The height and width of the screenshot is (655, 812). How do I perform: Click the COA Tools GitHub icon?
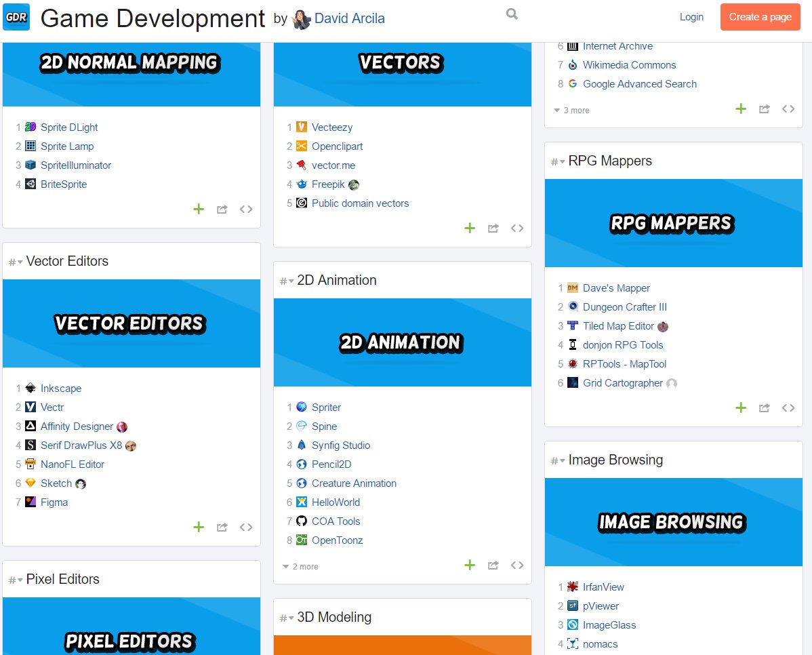pyautogui.click(x=302, y=521)
